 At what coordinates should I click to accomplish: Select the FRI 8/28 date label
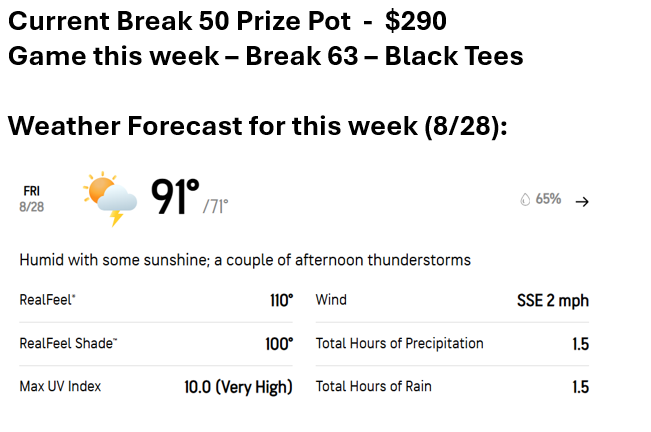[x=32, y=199]
